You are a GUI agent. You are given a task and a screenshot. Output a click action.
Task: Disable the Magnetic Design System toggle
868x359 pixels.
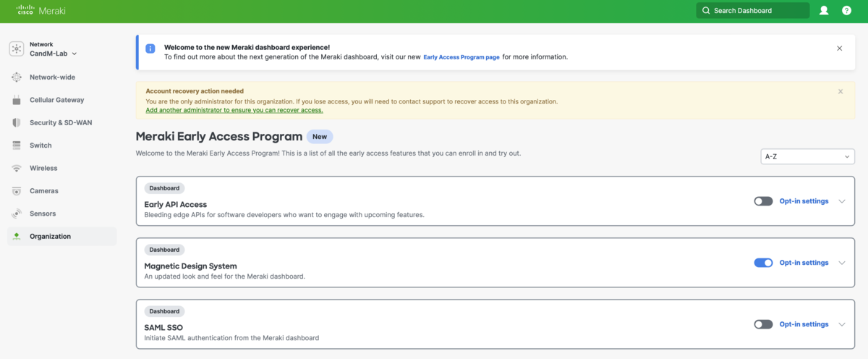pos(763,263)
